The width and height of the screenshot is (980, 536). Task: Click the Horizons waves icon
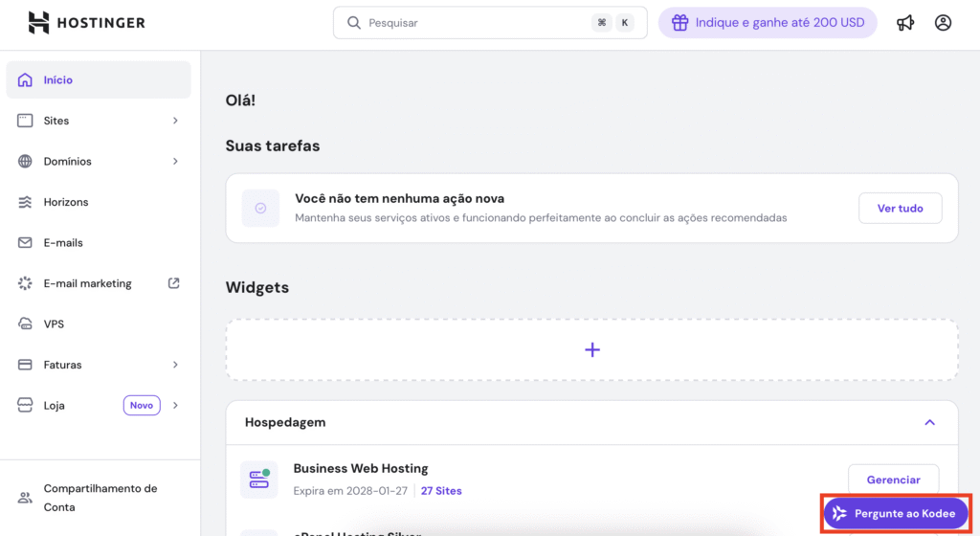click(25, 202)
